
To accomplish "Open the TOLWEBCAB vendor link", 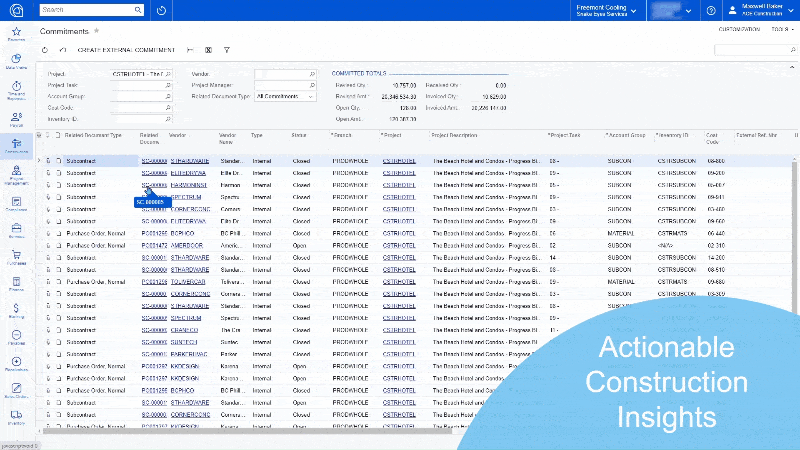I will tap(188, 282).
